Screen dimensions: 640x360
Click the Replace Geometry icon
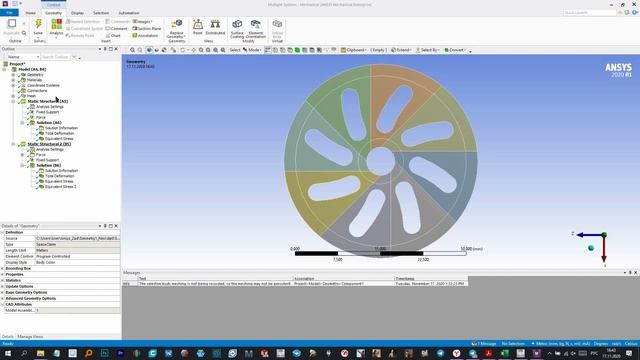point(177,24)
